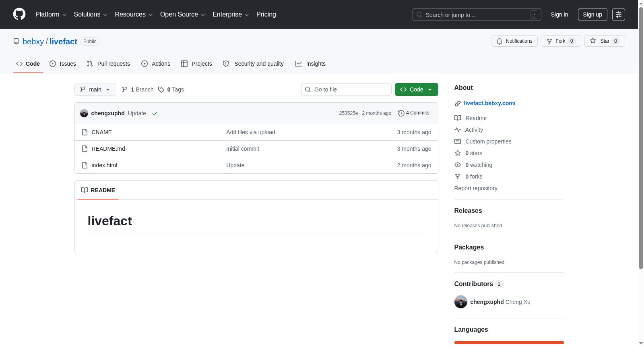Switch to the Issues tab

[63, 64]
